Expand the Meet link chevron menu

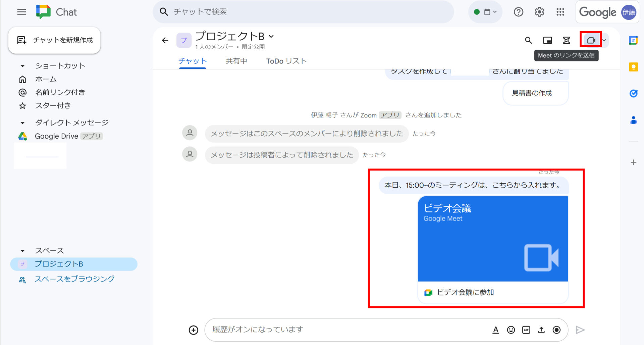click(604, 40)
